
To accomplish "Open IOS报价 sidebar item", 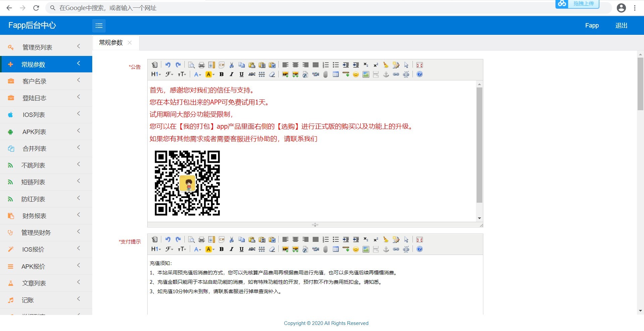I will click(x=46, y=249).
